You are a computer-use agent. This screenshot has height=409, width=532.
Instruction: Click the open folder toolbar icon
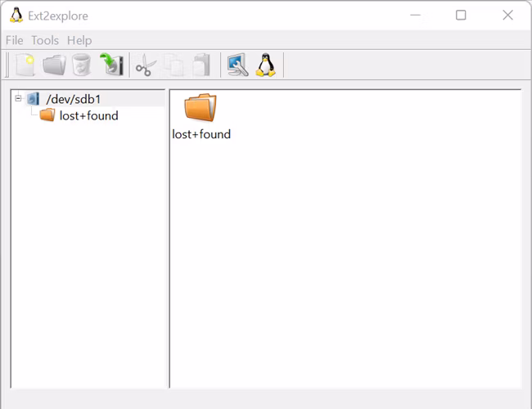point(54,65)
